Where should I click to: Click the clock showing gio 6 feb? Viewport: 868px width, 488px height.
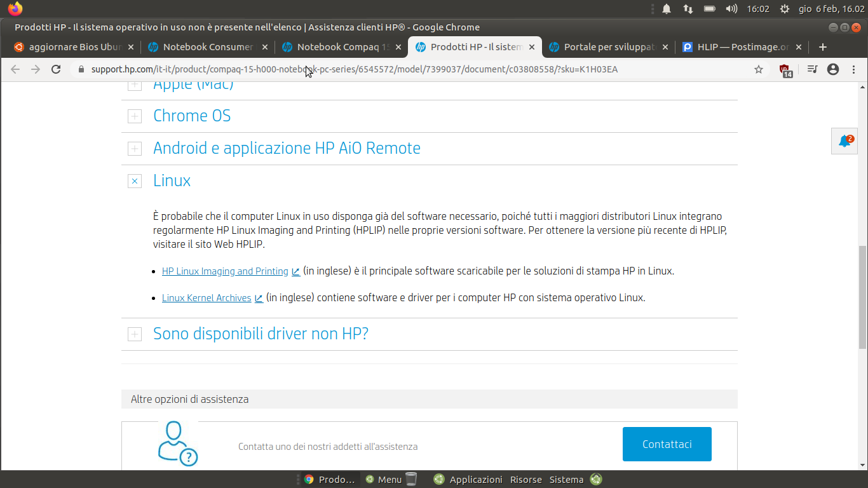831,9
